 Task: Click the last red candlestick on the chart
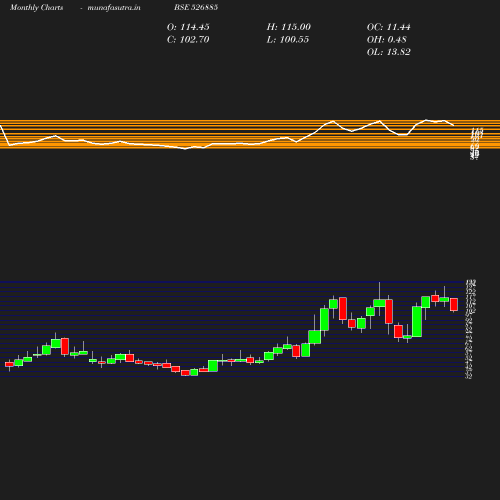coord(454,305)
